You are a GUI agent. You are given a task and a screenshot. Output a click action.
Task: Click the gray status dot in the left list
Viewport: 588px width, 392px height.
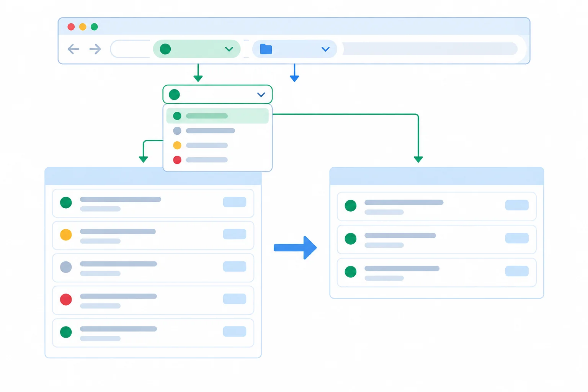66,267
